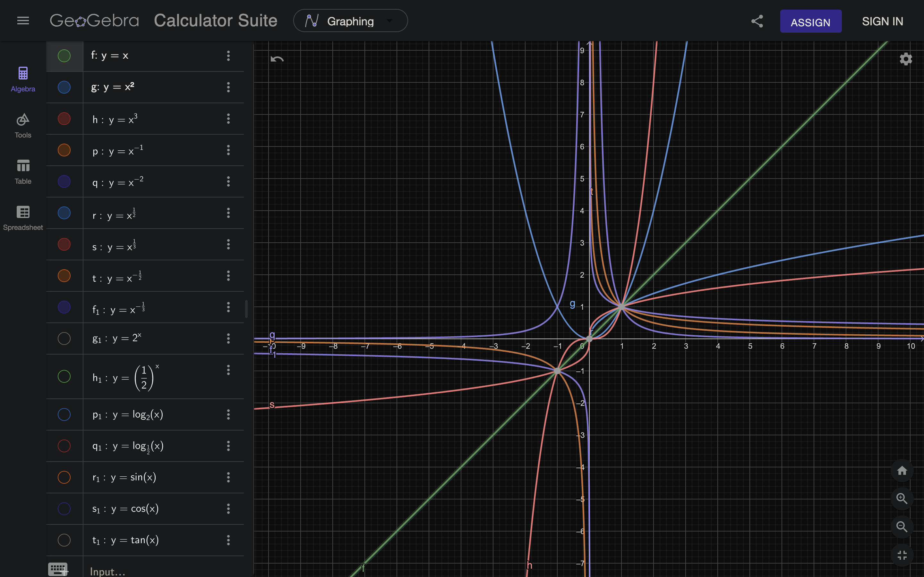Zoom in on the graph

pos(902,498)
